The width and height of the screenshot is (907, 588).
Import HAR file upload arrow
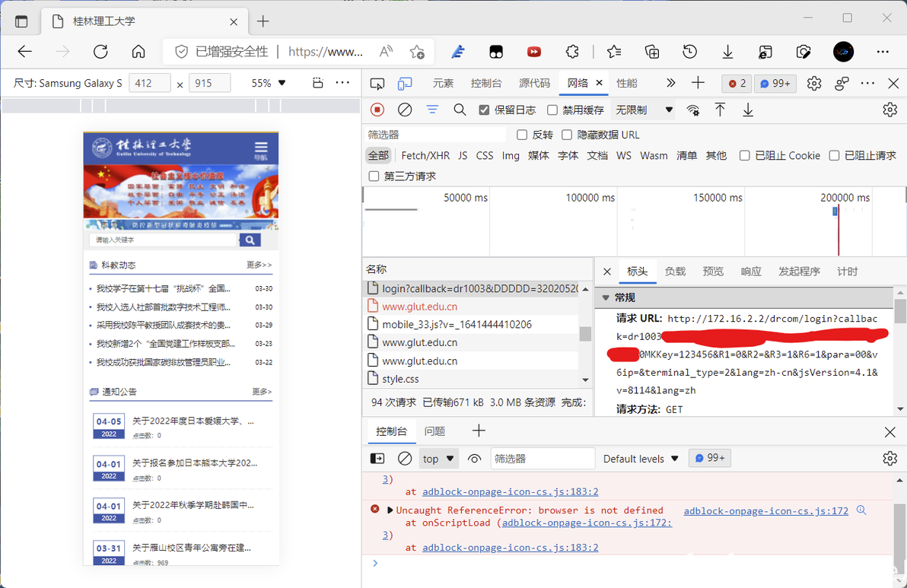(720, 110)
